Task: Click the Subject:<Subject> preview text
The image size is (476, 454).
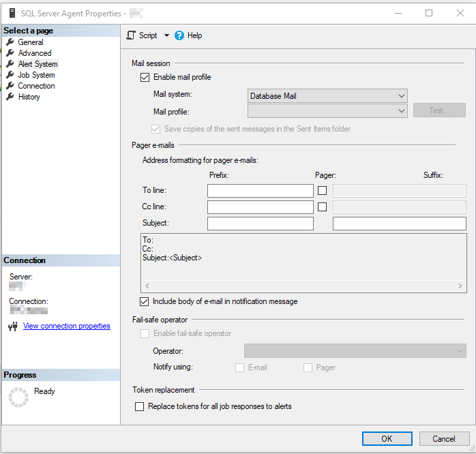Action: (172, 258)
